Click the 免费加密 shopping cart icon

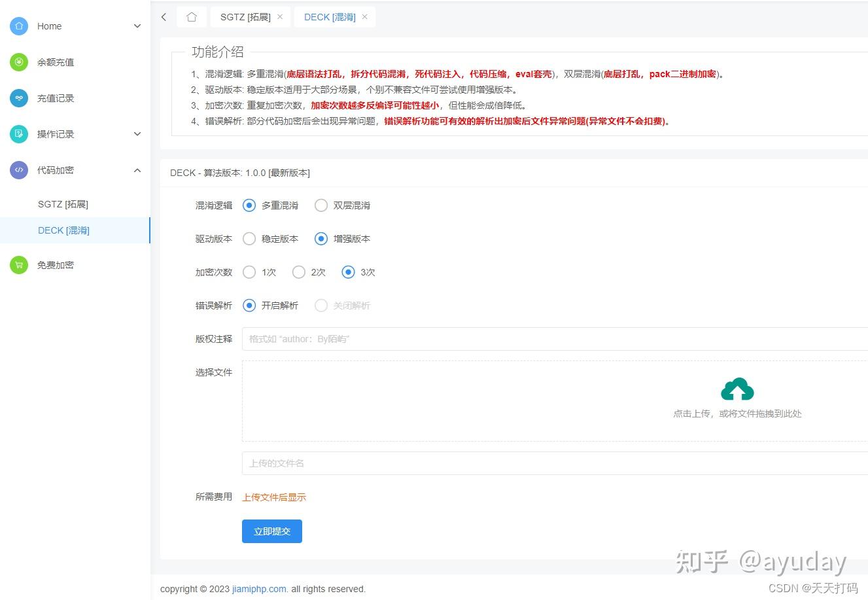point(20,265)
